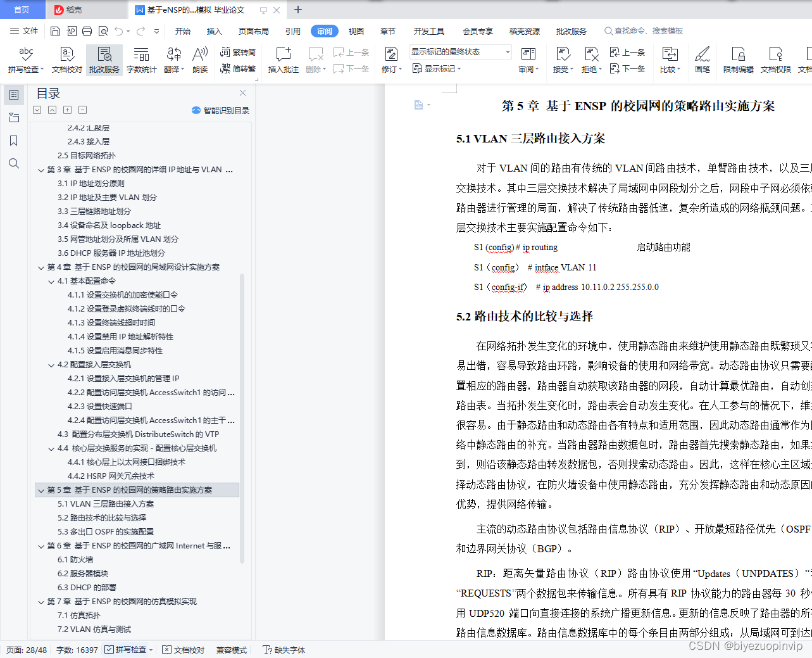Viewport: 812px width, 658px height.
Task: Click the search commands field 查找命令
Action: click(x=644, y=31)
